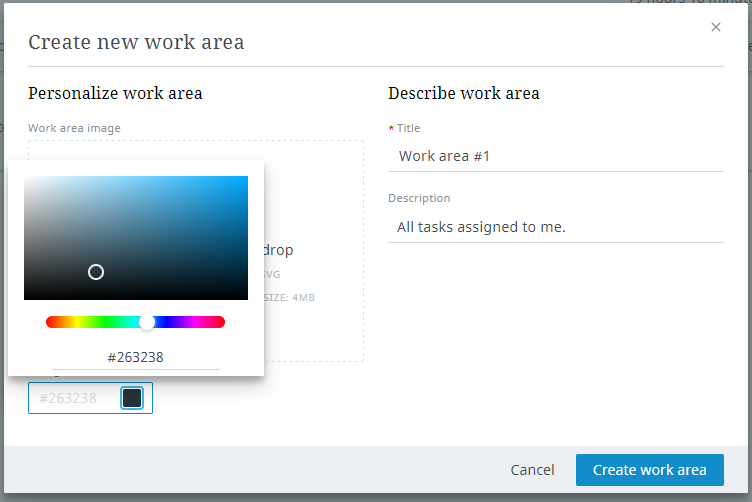Image resolution: width=752 pixels, height=502 pixels.
Task: Pick brightest blue in top-right of color area
Action: pyautogui.click(x=245, y=179)
